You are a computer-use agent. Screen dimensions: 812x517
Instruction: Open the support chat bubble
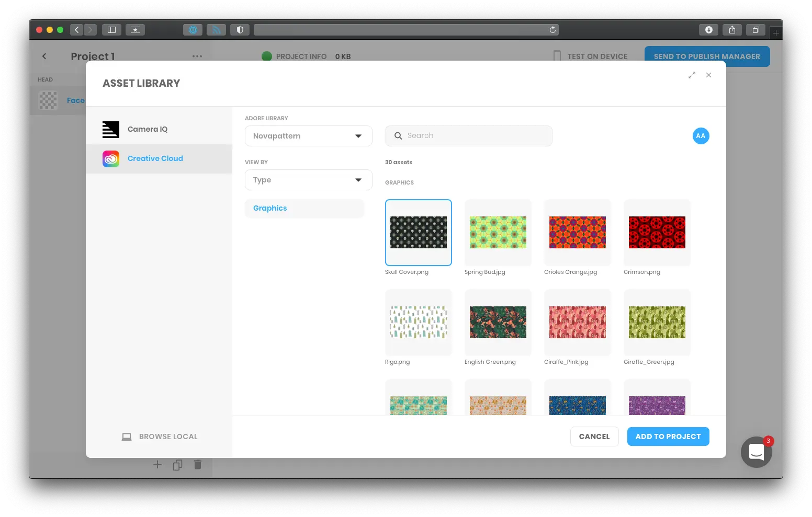click(756, 452)
